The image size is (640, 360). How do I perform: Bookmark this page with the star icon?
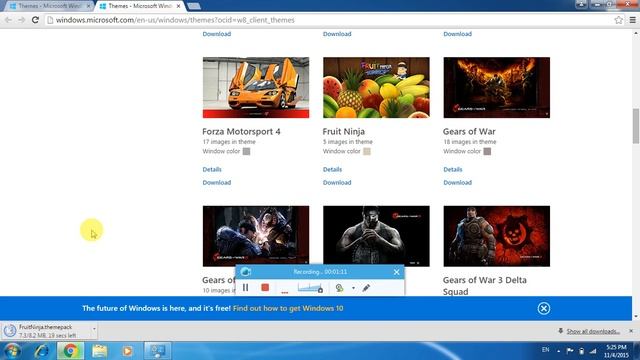click(619, 20)
